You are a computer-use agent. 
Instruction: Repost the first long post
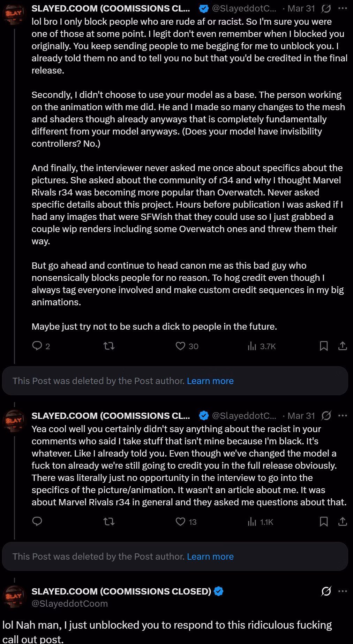click(110, 346)
